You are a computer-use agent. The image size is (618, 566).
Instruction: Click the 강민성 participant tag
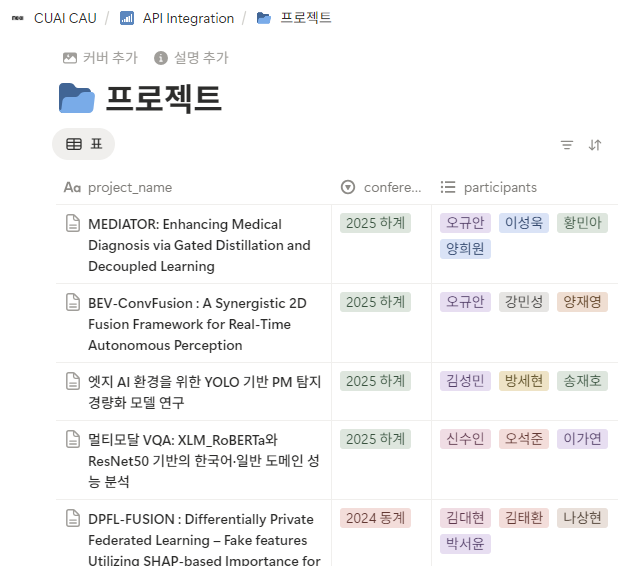(x=524, y=302)
